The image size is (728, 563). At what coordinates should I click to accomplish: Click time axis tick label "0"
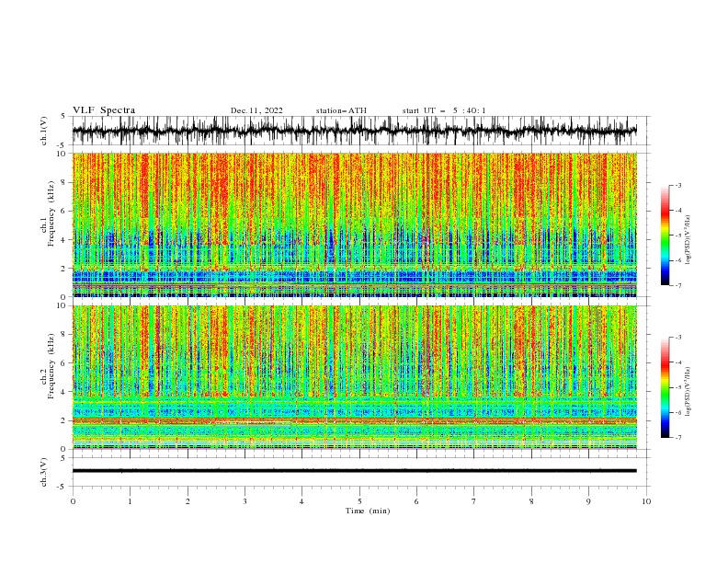tap(73, 501)
